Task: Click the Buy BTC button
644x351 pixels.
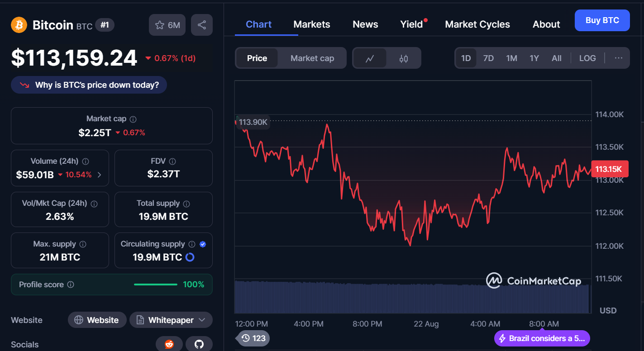Action: pos(602,20)
